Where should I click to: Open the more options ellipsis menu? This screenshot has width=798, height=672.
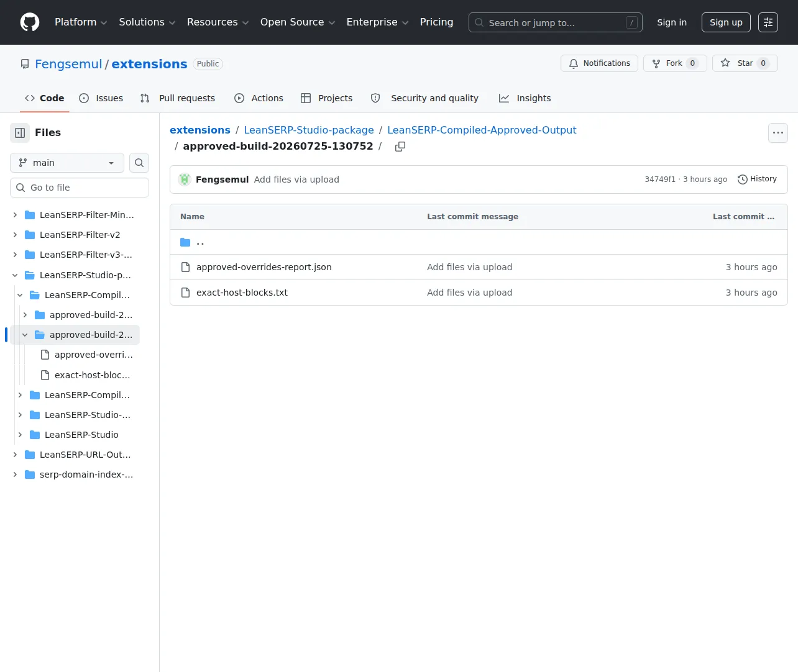(x=778, y=133)
